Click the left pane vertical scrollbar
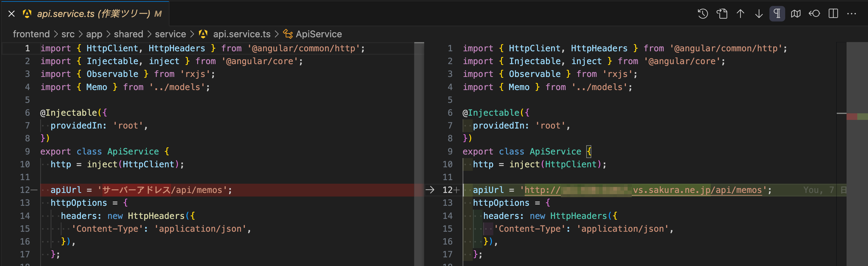 tap(419, 154)
